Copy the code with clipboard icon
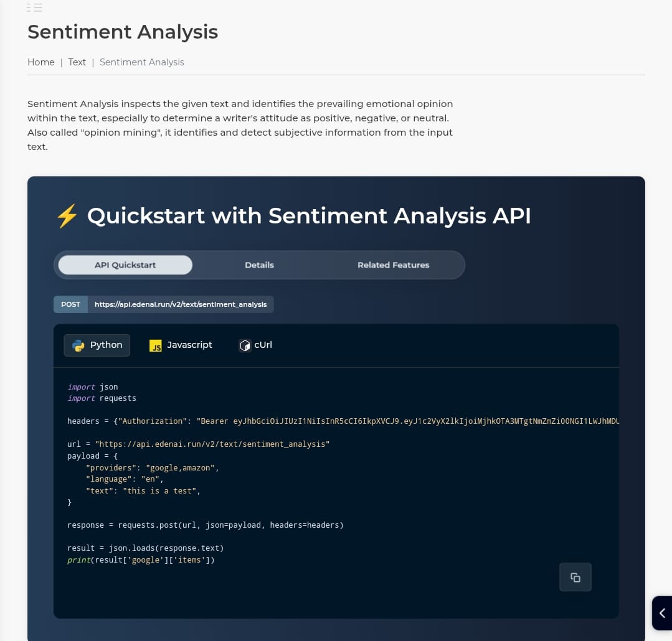Screen dimensions: 672x641 pos(575,577)
